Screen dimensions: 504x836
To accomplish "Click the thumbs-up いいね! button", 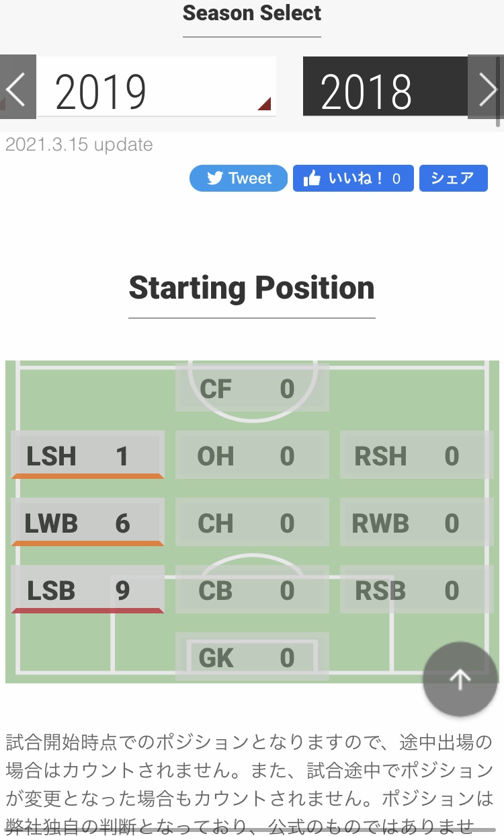I will (x=353, y=178).
